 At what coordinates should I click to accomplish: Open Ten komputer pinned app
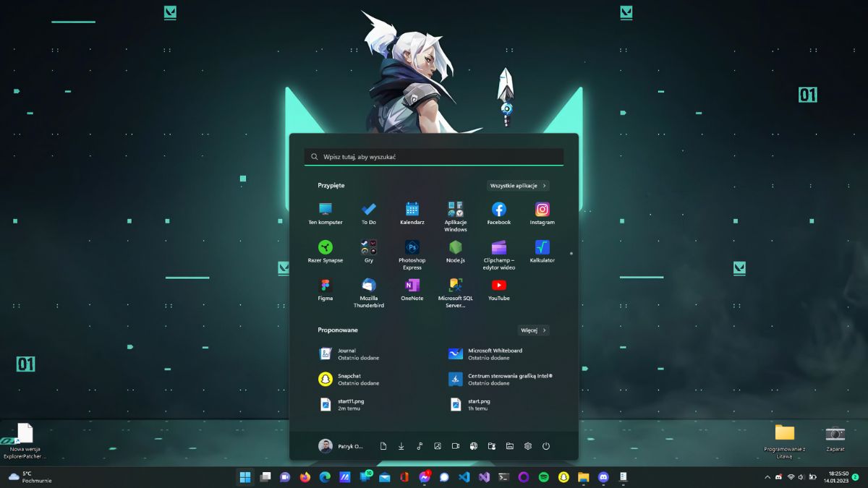(325, 213)
